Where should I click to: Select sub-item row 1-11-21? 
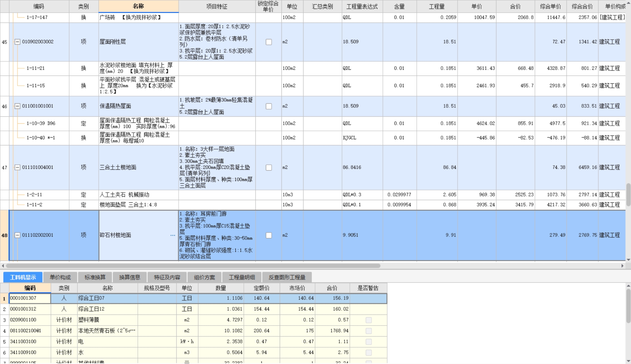pyautogui.click(x=313, y=68)
